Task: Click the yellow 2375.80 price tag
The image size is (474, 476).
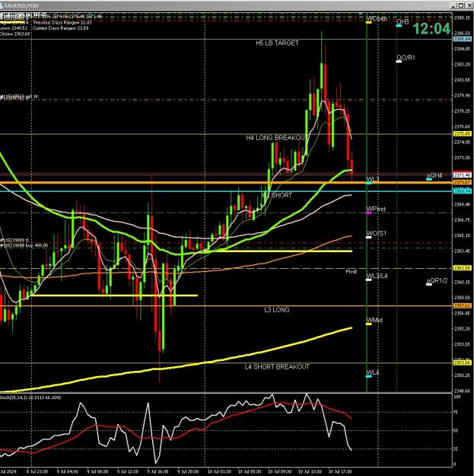Action: (462, 134)
